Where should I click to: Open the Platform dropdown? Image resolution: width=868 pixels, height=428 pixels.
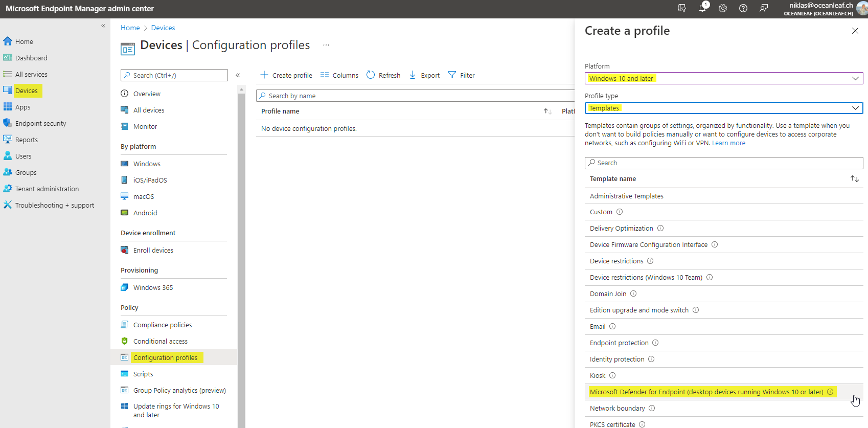(x=724, y=78)
